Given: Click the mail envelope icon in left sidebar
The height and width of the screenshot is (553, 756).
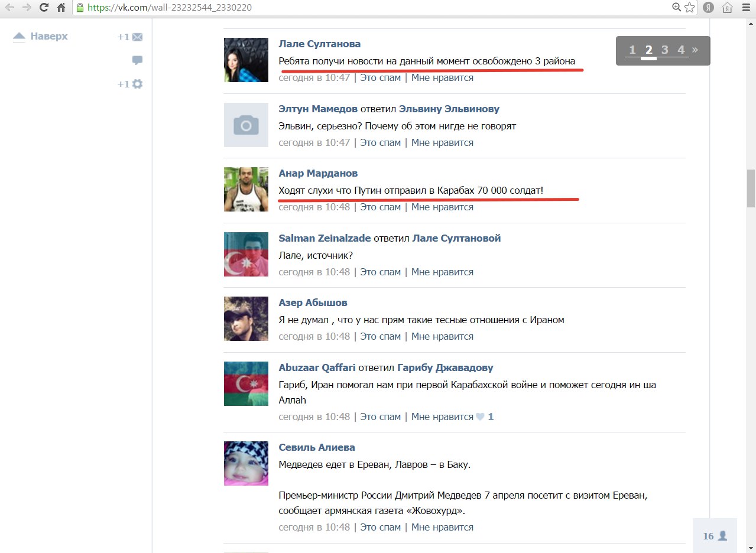Looking at the screenshot, I should coord(138,37).
